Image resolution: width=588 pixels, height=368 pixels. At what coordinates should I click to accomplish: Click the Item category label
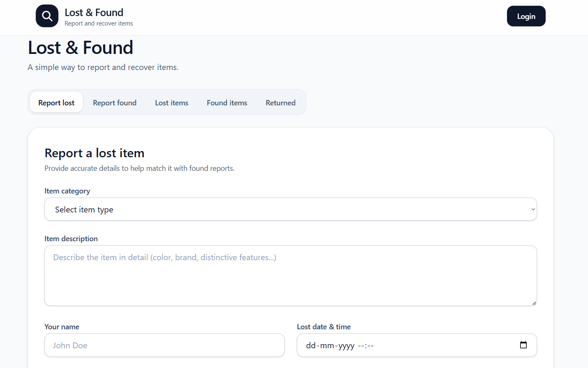67,191
